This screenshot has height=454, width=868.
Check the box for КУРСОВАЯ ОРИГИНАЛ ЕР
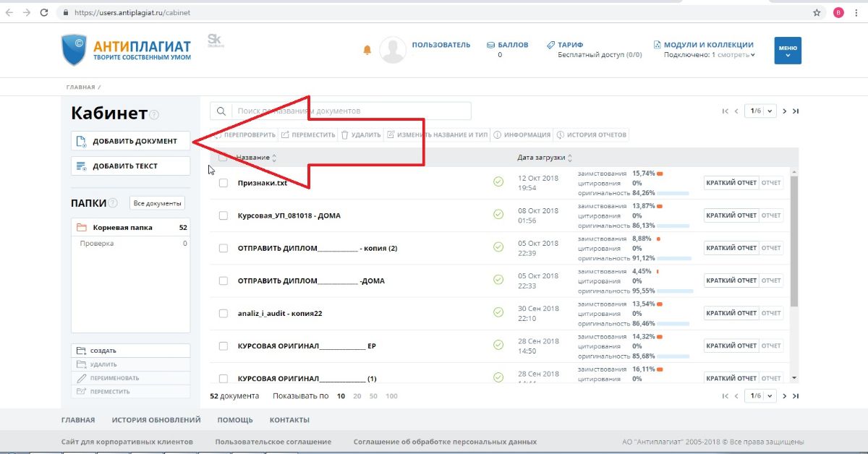tap(224, 346)
